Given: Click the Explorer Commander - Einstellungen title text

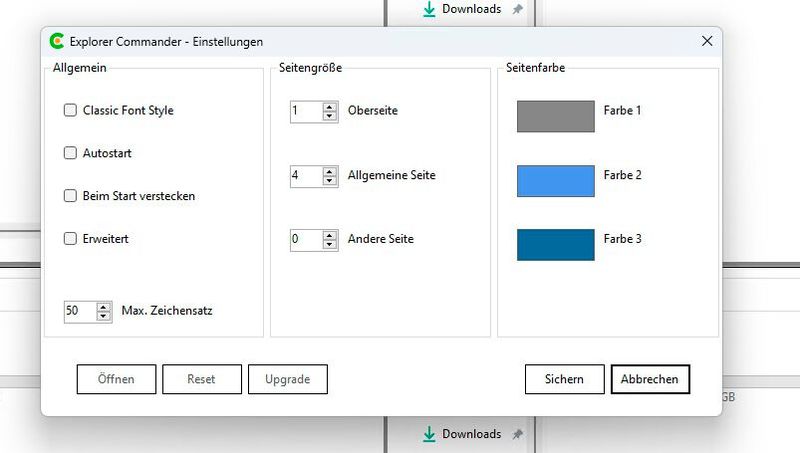Looking at the screenshot, I should pos(166,42).
